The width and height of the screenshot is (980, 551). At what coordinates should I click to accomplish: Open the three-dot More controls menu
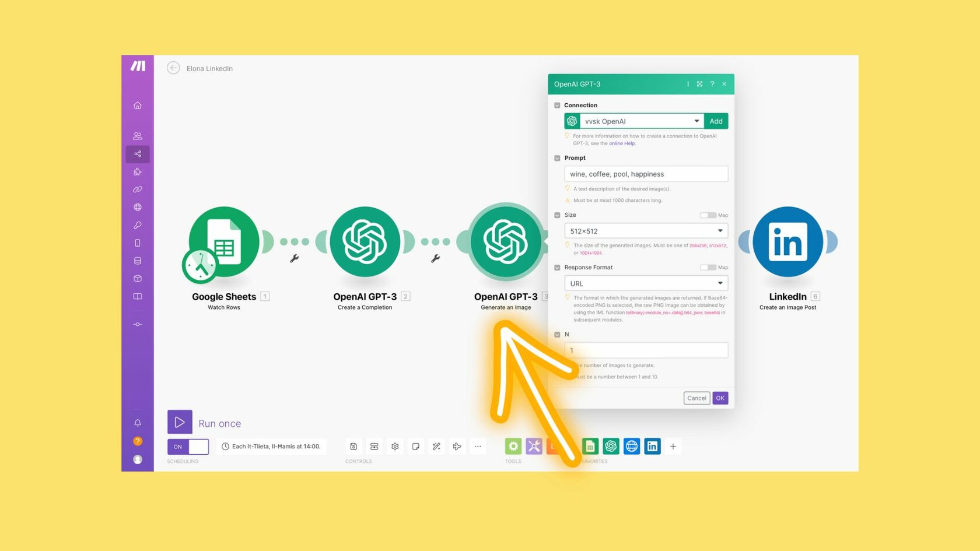[x=478, y=447]
